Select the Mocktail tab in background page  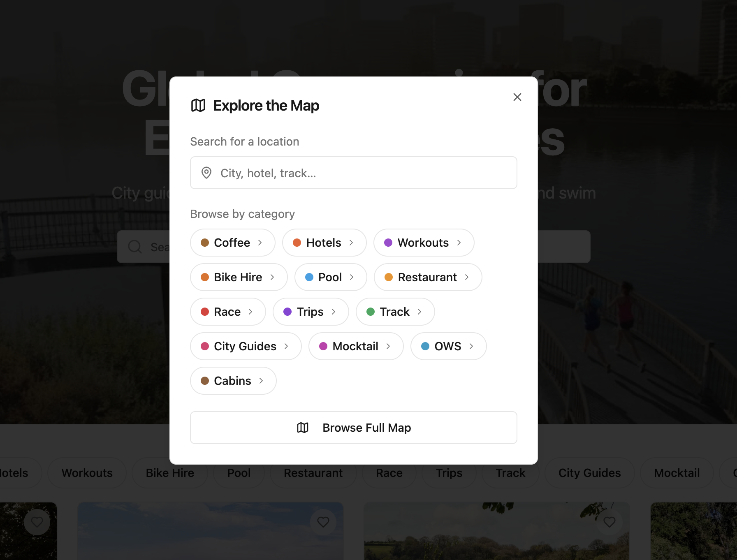(x=677, y=473)
